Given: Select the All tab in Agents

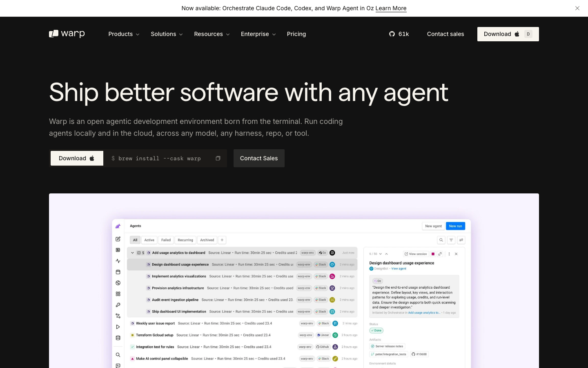Looking at the screenshot, I should point(135,240).
